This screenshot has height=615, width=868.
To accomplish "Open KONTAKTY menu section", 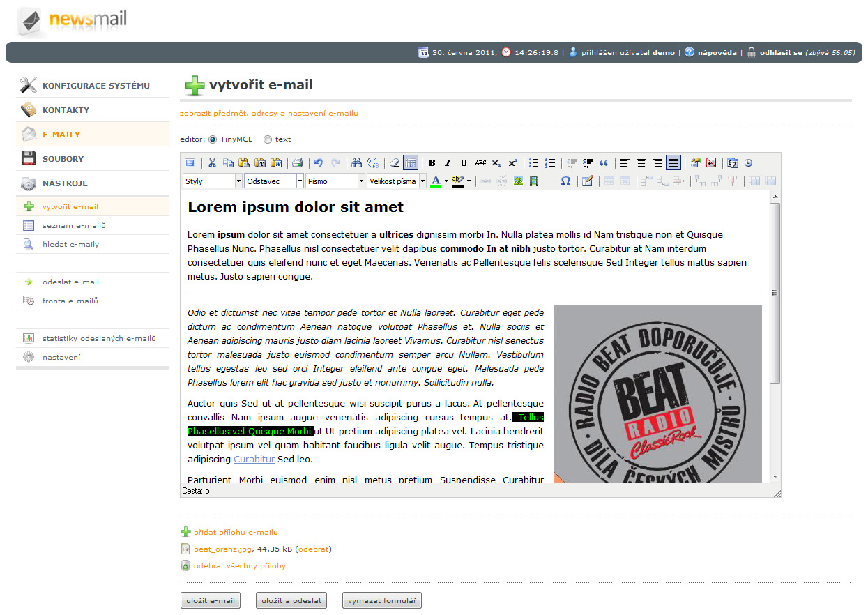I will pyautogui.click(x=93, y=110).
